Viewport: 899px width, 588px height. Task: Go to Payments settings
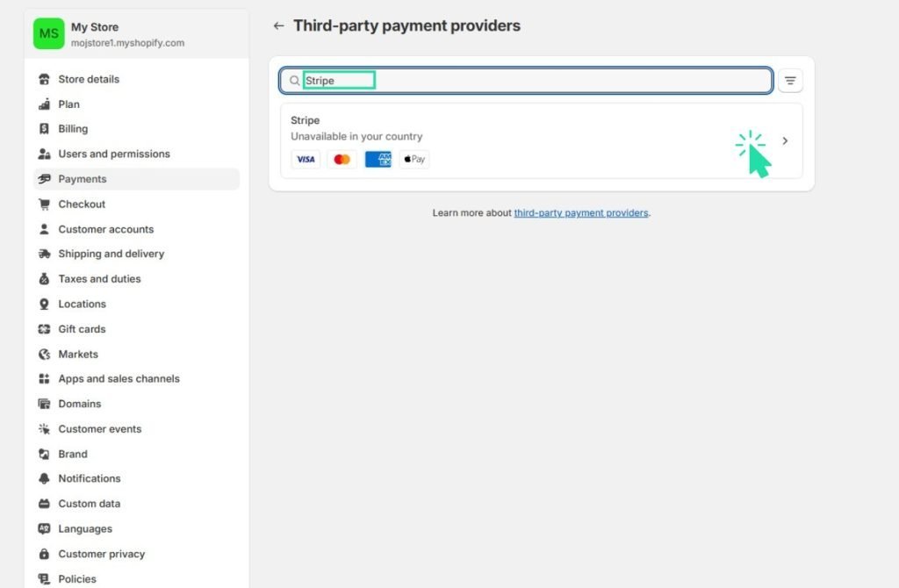point(136,179)
